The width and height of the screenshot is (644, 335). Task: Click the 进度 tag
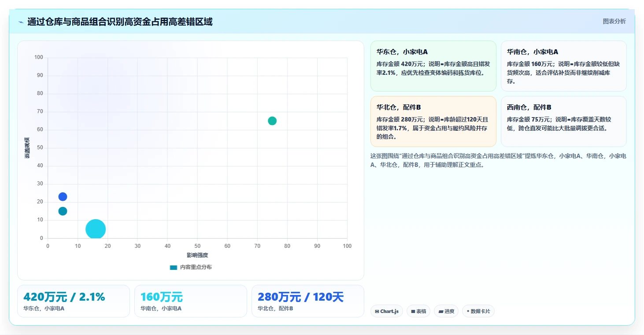point(446,311)
